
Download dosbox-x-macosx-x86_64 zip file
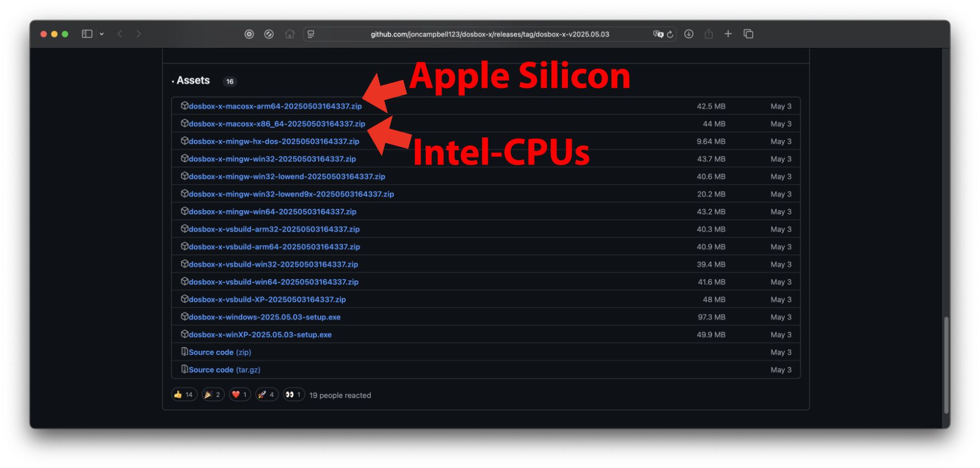pyautogui.click(x=277, y=124)
